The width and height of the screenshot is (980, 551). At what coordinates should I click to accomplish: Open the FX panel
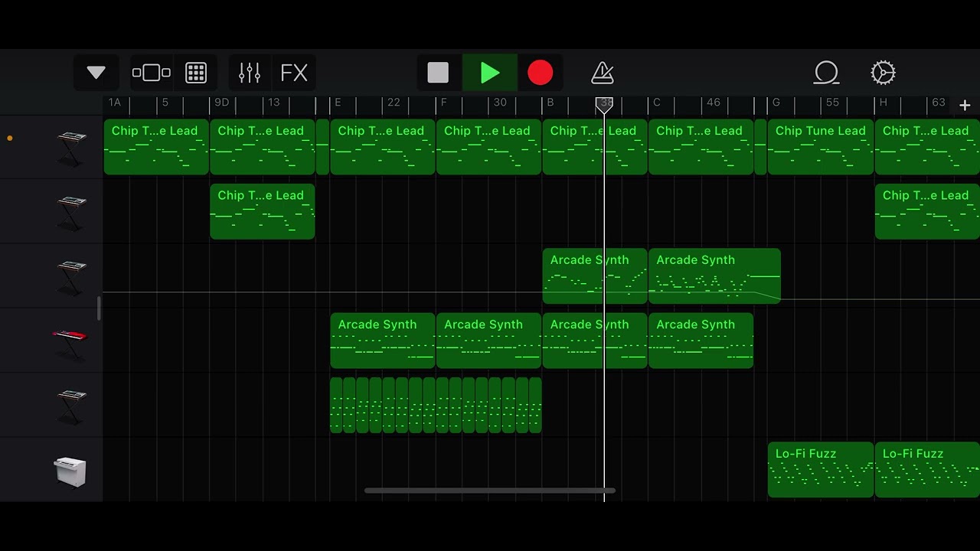coord(294,73)
